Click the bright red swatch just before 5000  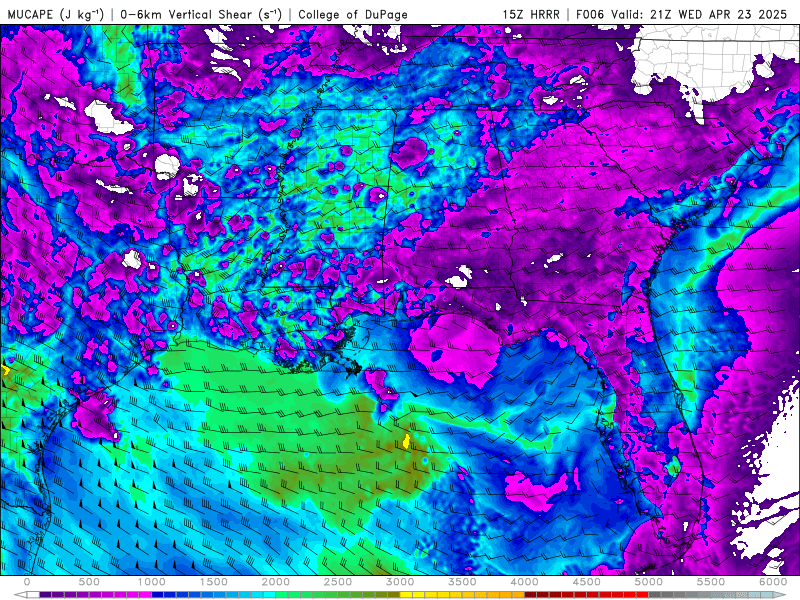click(643, 594)
